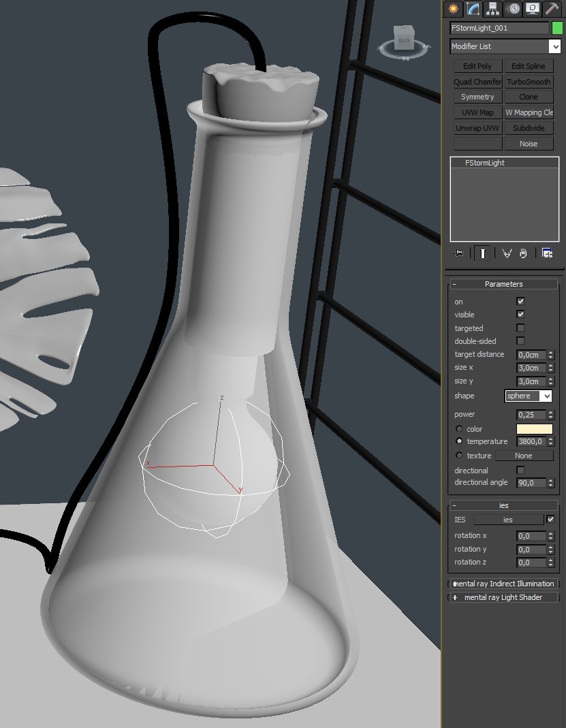566x728 pixels.
Task: Expand the mental ray Light Shader rollout
Action: [x=503, y=597]
